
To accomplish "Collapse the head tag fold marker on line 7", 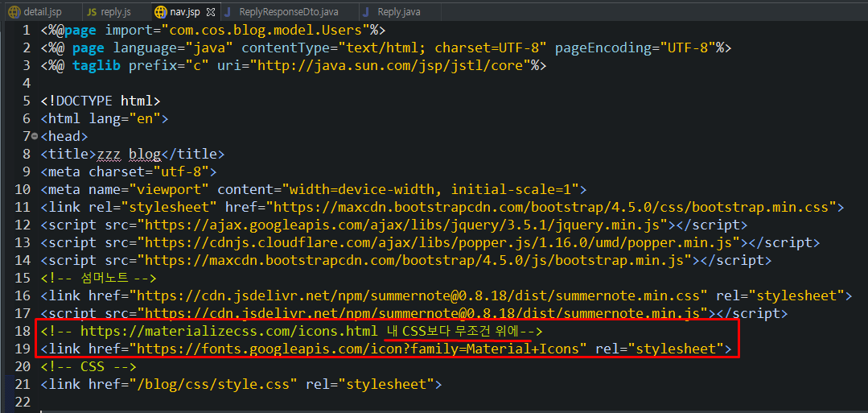I will [x=35, y=136].
